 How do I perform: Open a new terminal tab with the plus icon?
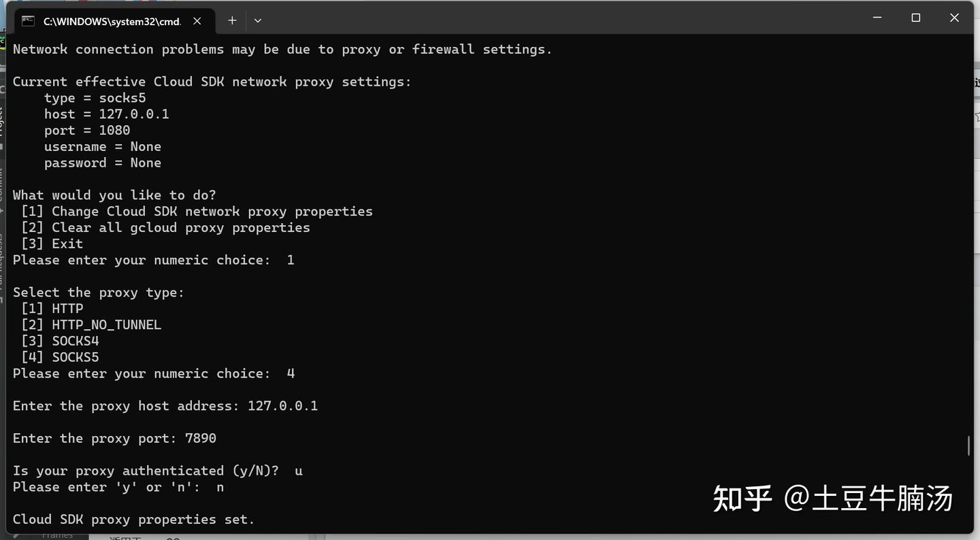click(232, 20)
